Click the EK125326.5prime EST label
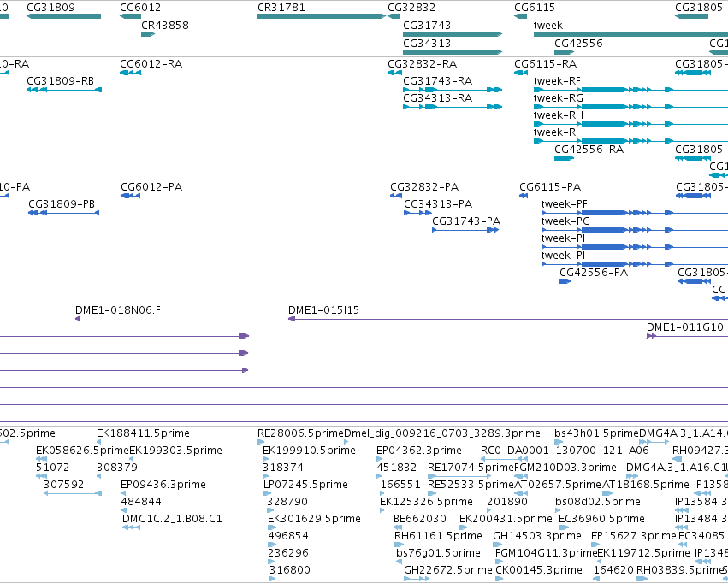 (x=426, y=502)
